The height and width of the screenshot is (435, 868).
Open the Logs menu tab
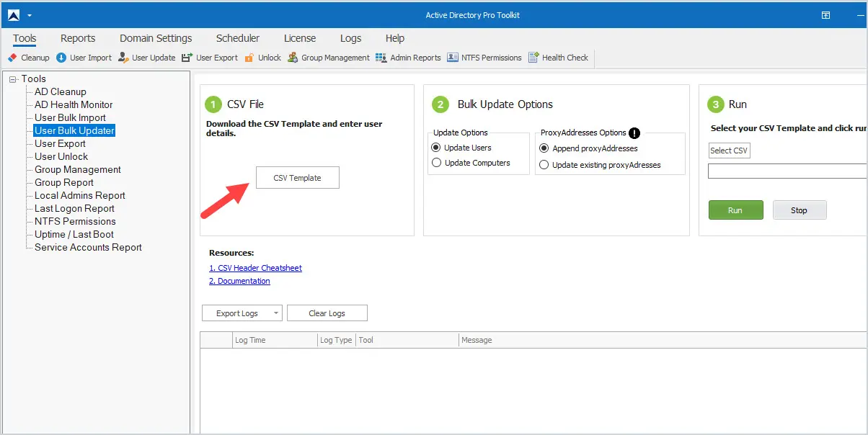[x=351, y=38]
